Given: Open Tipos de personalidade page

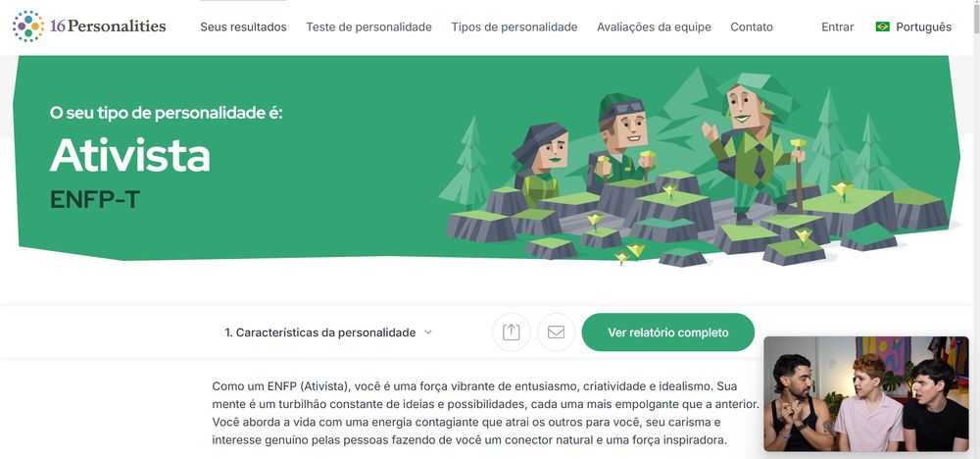Looking at the screenshot, I should click(514, 26).
